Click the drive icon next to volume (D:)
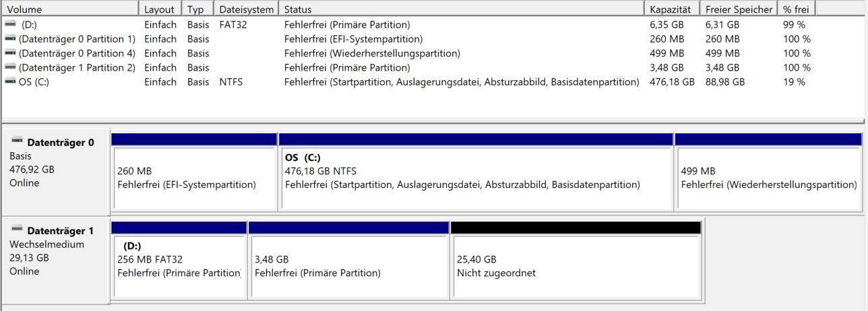 tap(10, 24)
